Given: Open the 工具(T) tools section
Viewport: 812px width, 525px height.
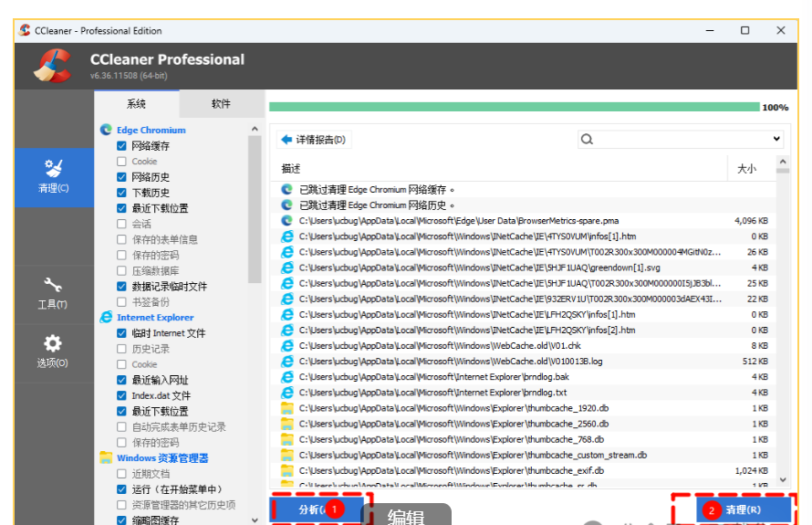Looking at the screenshot, I should coord(54,294).
